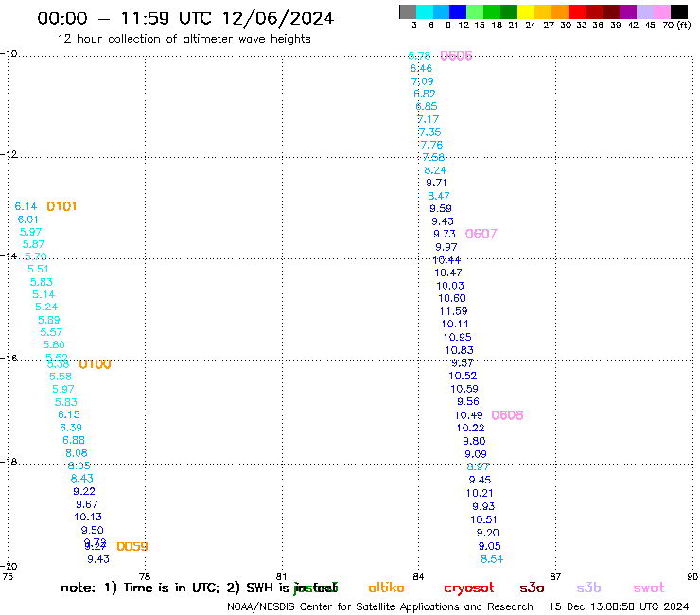Image resolution: width=700 pixels, height=615 pixels.
Task: Click the wave height value 9.67
Action: 87,504
